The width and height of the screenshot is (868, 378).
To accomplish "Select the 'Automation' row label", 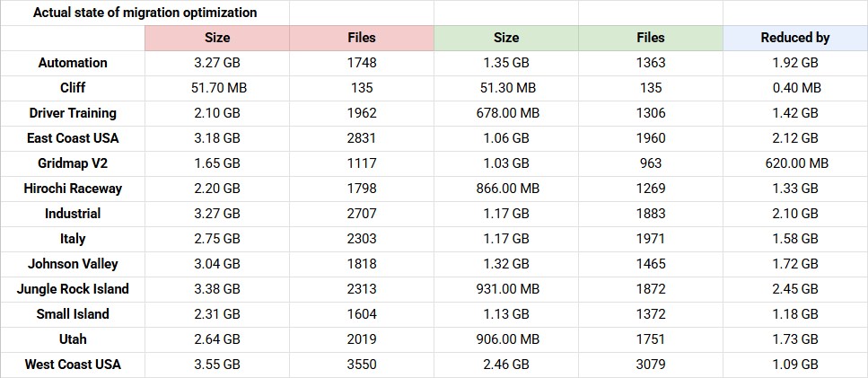I will (73, 63).
